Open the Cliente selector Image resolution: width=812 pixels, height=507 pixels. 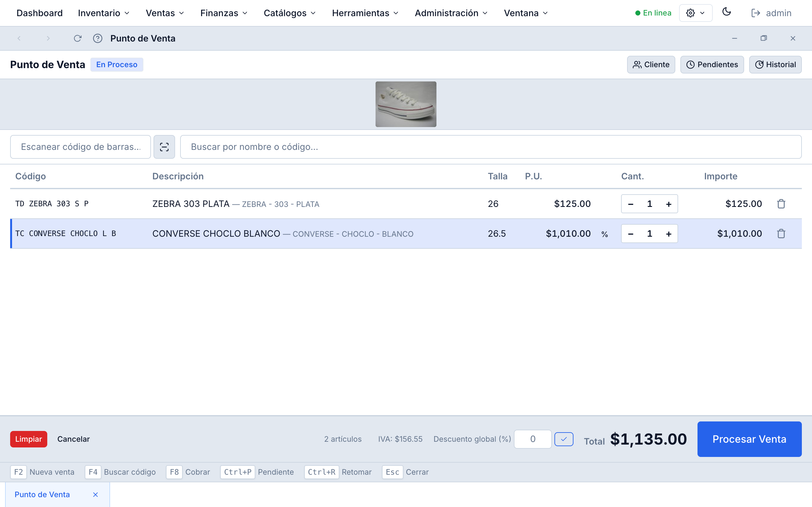click(651, 64)
